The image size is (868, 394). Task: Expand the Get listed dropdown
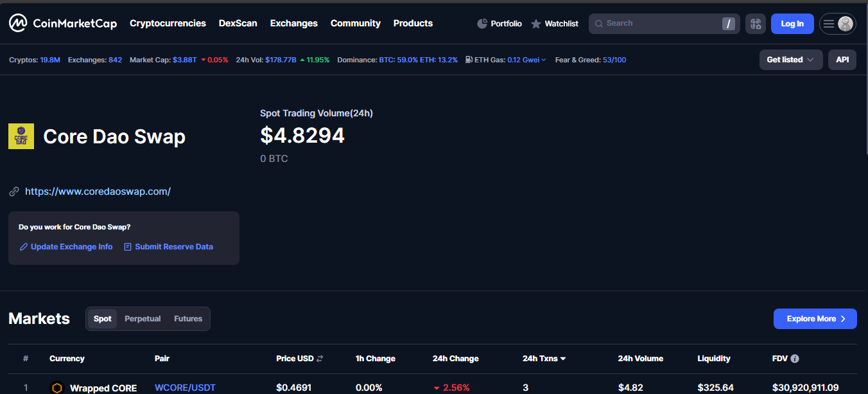coord(790,60)
